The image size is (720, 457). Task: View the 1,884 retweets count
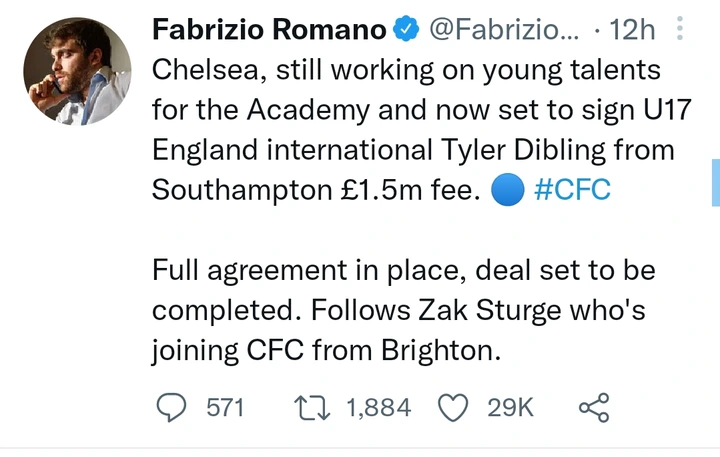(378, 408)
